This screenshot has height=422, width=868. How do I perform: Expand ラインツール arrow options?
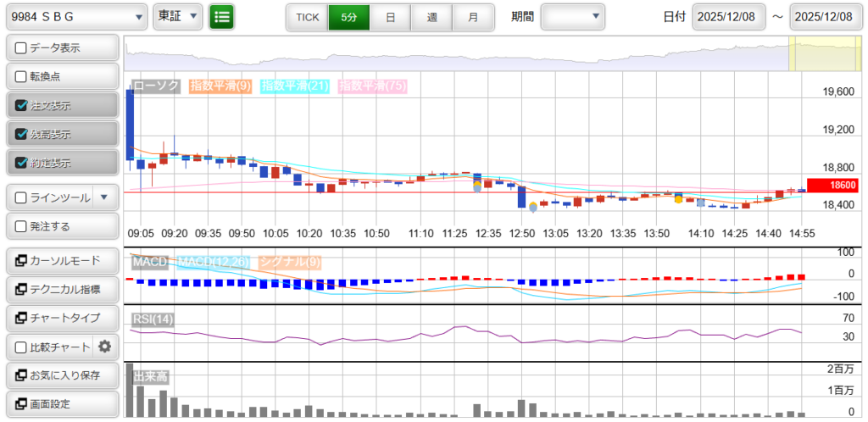(104, 197)
